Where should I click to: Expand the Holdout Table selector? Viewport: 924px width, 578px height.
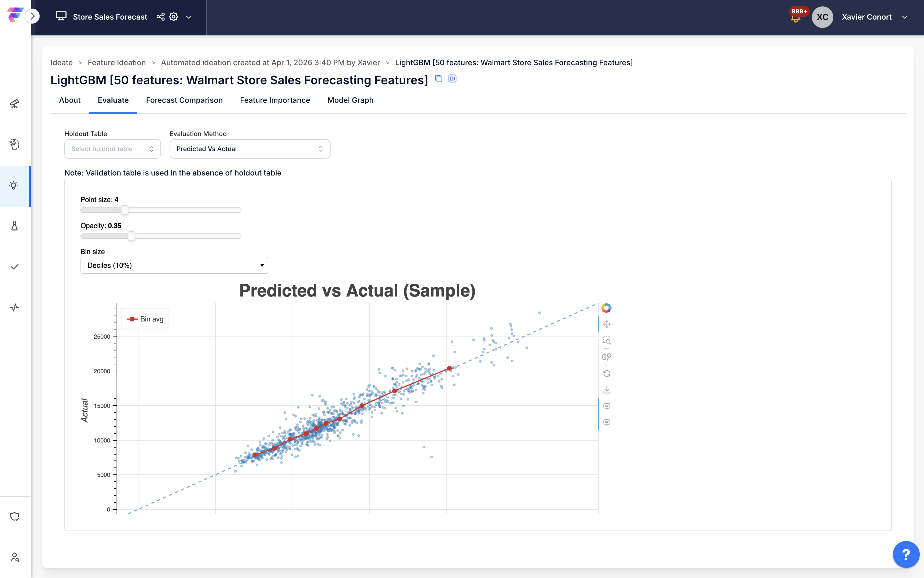coord(112,149)
